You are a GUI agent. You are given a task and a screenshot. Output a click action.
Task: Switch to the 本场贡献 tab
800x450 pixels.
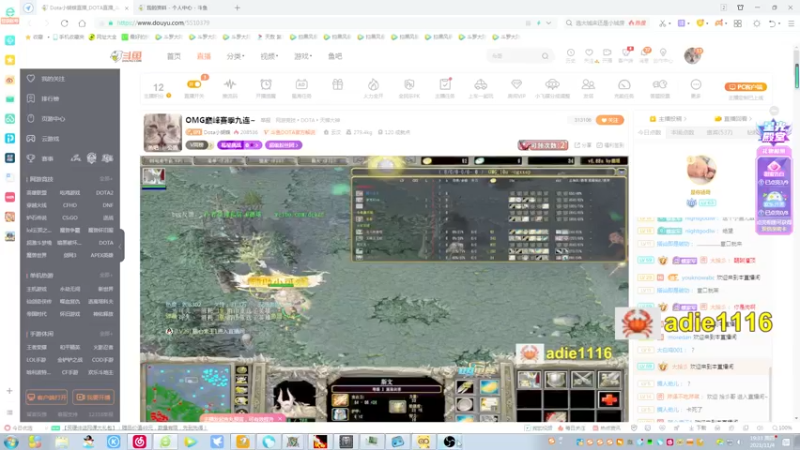682,132
